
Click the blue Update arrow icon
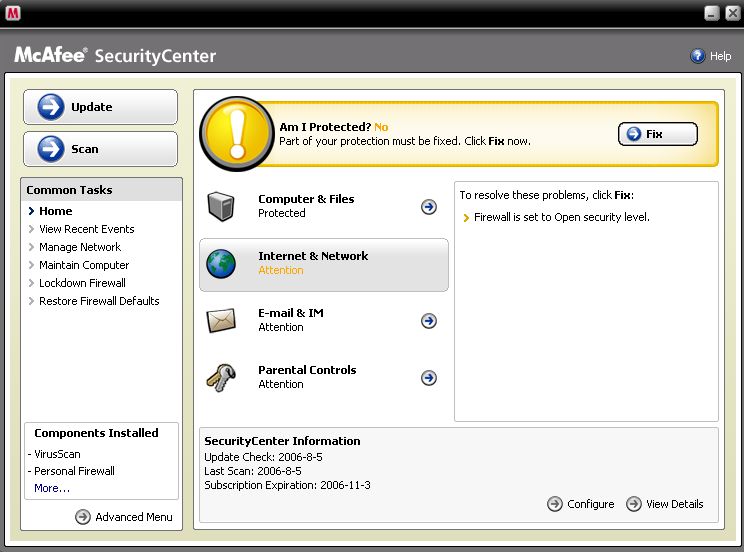pyautogui.click(x=51, y=107)
